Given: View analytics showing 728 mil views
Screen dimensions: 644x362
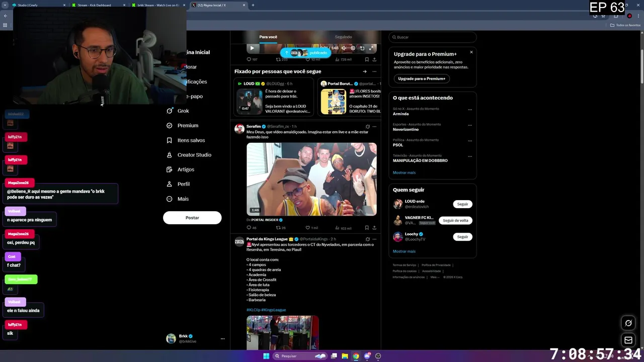Looking at the screenshot, I should click(343, 59).
